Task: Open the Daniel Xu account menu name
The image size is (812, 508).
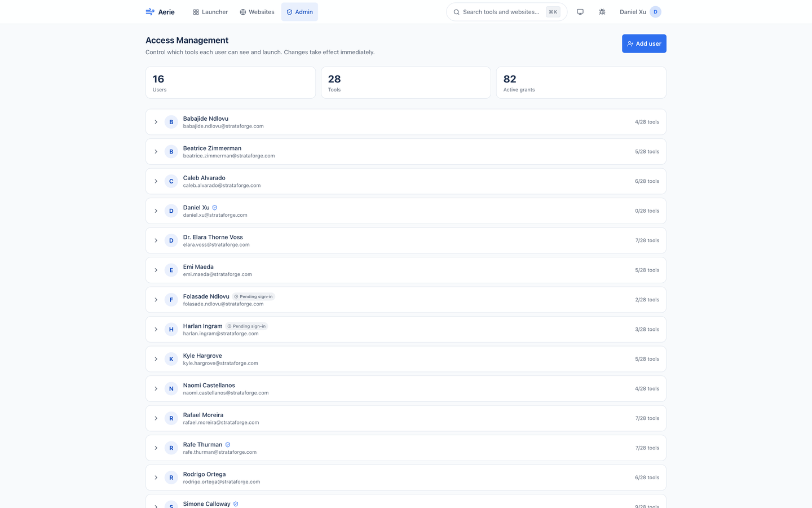Action: click(x=633, y=12)
